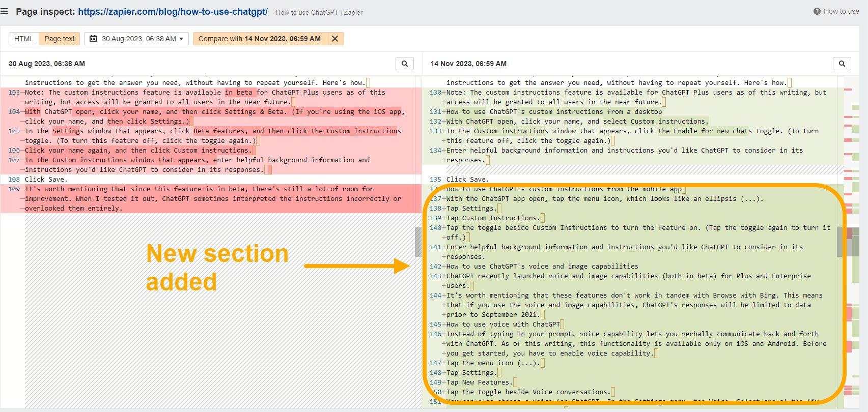Search in the 30 Aug 2023 pane
Image resolution: width=868 pixels, height=412 pixels.
point(405,64)
